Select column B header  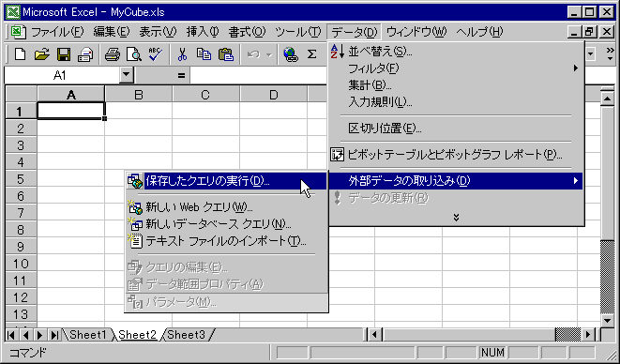[x=139, y=95]
